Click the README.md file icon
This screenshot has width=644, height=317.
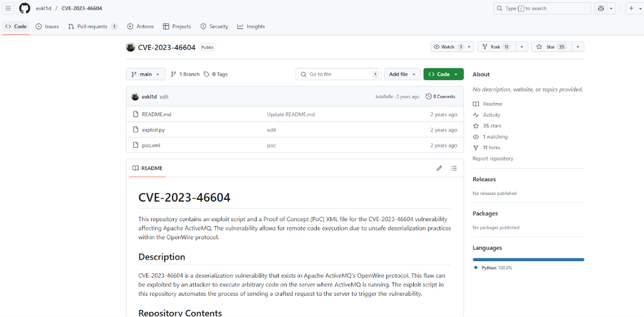click(135, 115)
